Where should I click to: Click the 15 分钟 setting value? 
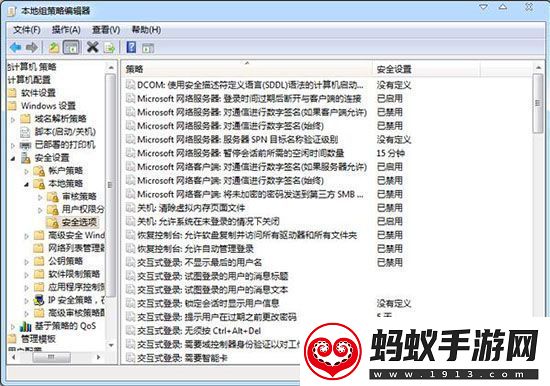point(391,153)
